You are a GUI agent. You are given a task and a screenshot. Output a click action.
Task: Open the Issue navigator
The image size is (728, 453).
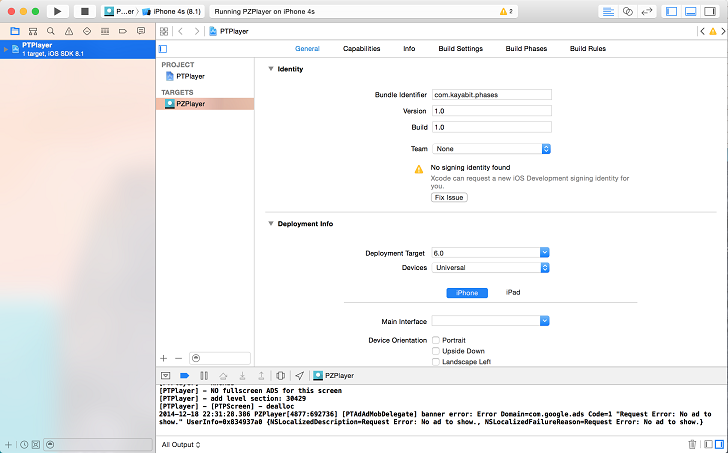tap(69, 31)
